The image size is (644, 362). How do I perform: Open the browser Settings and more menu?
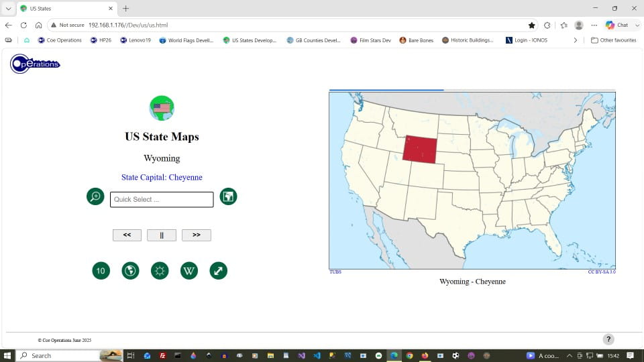(594, 25)
